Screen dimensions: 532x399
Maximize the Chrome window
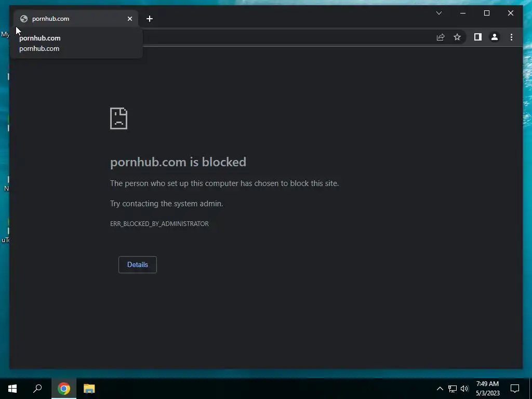coord(486,13)
